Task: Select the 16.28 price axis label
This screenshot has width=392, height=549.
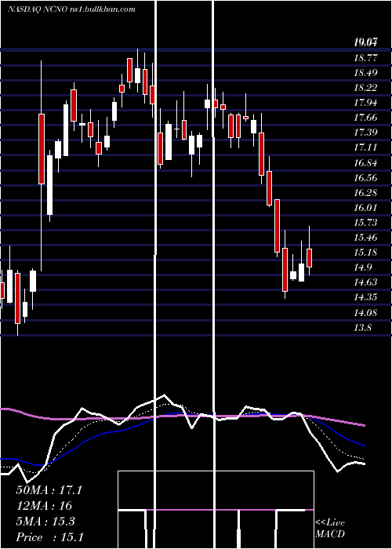Action: point(366,193)
